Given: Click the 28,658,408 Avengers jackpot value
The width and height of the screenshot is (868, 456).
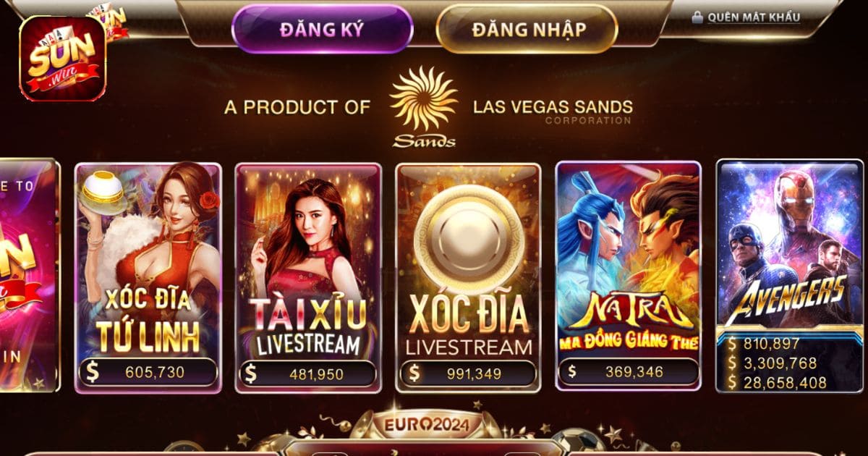Looking at the screenshot, I should click(783, 382).
